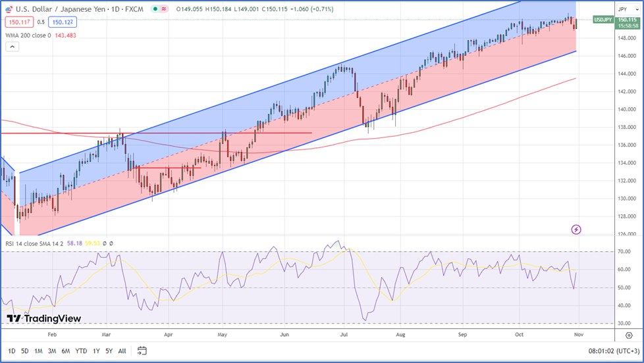Click the US/Japan flag symbol icon
The height and width of the screenshot is (363, 644).
tap(9, 9)
